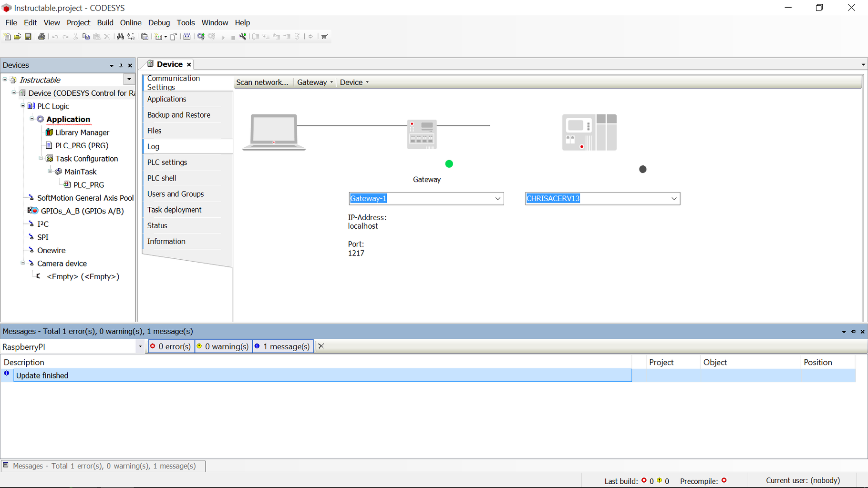Open the Gateway-1 dropdown list
The width and height of the screenshot is (868, 488).
pos(497,198)
